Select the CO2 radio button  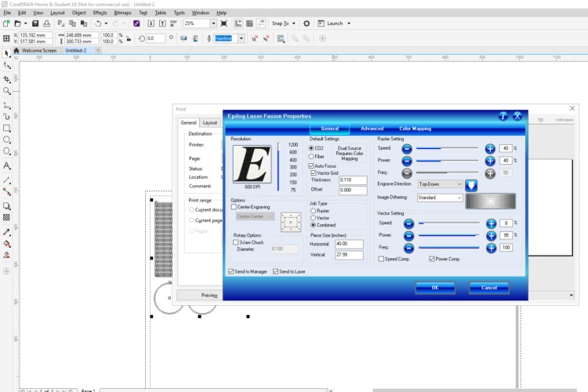click(311, 148)
